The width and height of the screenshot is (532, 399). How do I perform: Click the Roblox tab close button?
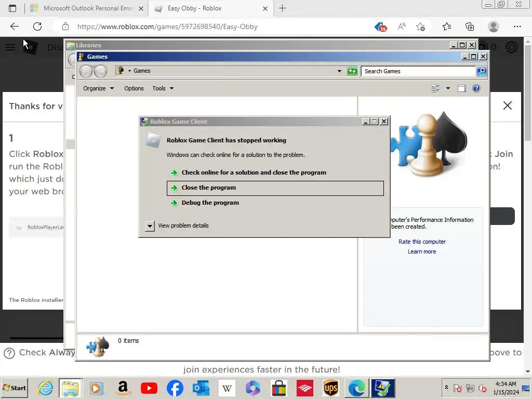[x=265, y=8]
